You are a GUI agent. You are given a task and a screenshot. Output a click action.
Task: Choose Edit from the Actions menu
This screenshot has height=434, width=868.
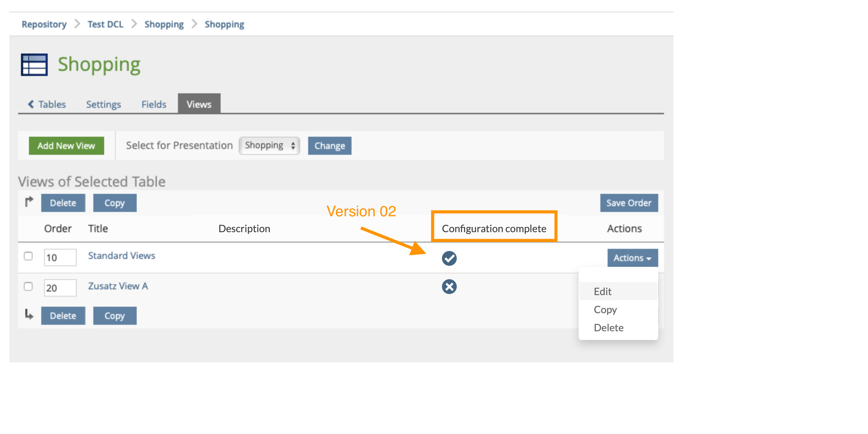tap(603, 292)
